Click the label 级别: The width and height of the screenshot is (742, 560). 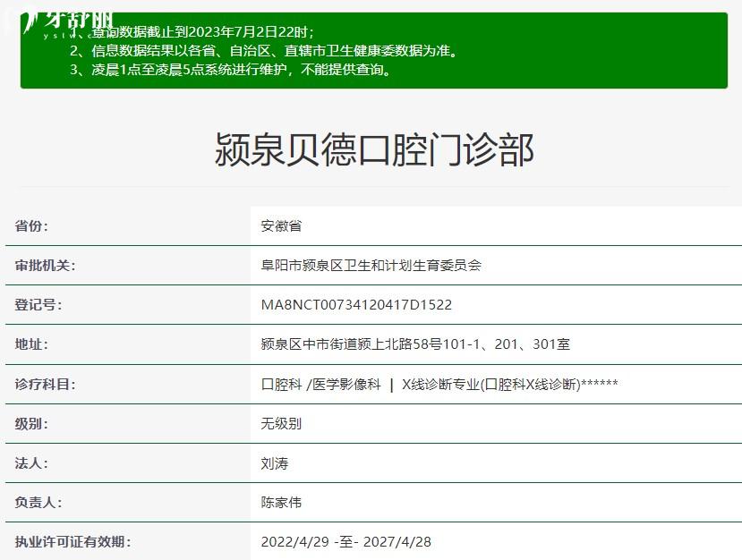[x=31, y=423]
